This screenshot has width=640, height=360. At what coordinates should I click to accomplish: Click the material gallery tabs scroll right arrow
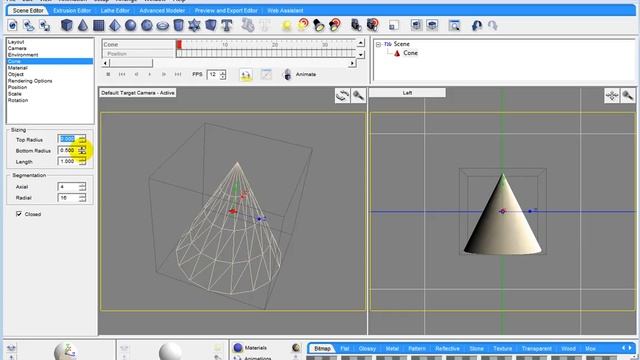pyautogui.click(x=631, y=348)
